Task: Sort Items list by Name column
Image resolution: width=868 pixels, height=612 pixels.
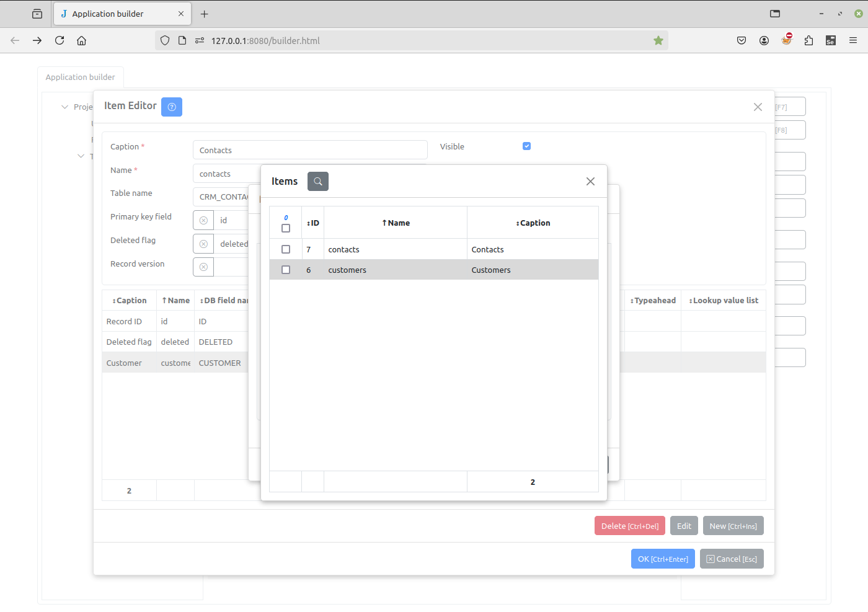Action: 396,223
